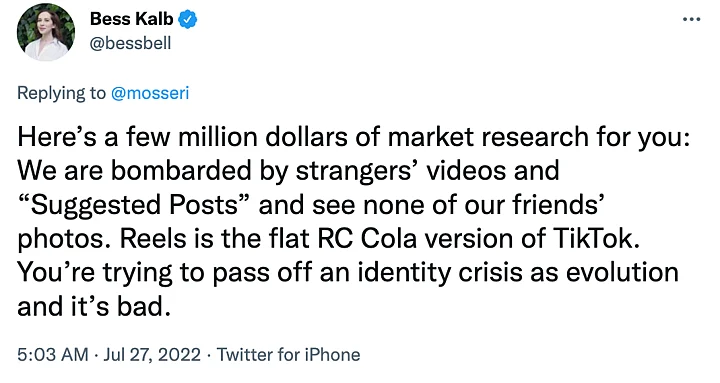
Task: Open the @mosseri mention link
Action: 150,93
